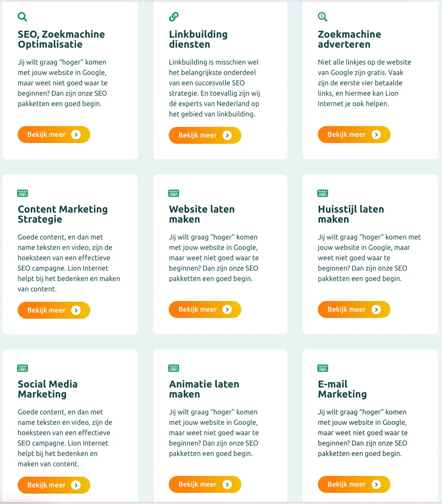Screen dimensions: 442x504
Task: Click the keyboard icon above Social Media Marketing
Action: pyautogui.click(x=23, y=368)
